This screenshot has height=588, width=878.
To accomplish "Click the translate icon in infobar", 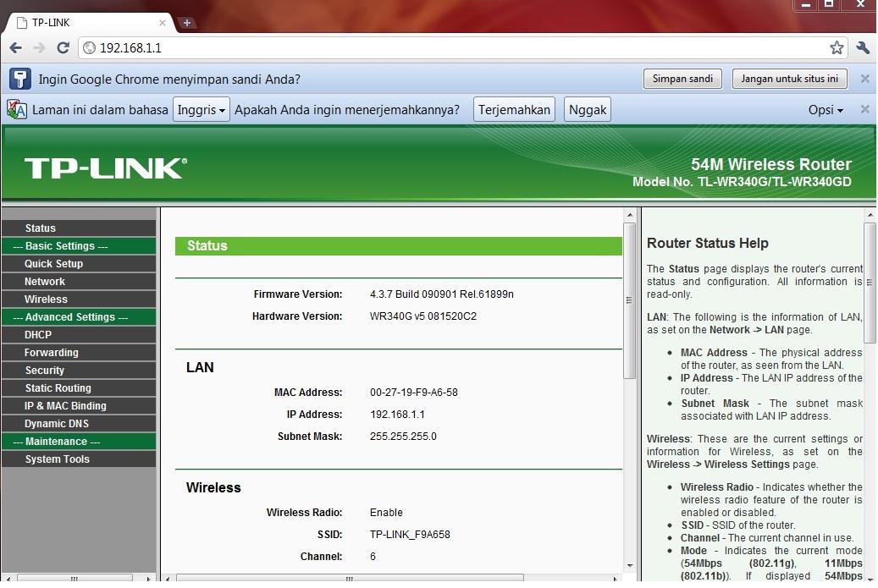I will (x=17, y=109).
